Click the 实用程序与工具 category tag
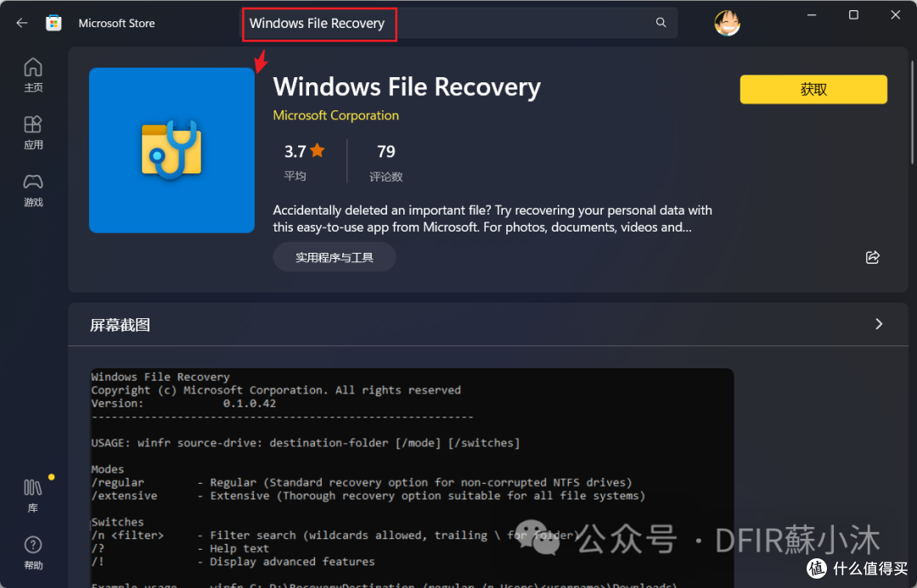Image resolution: width=917 pixels, height=588 pixels. click(x=335, y=257)
